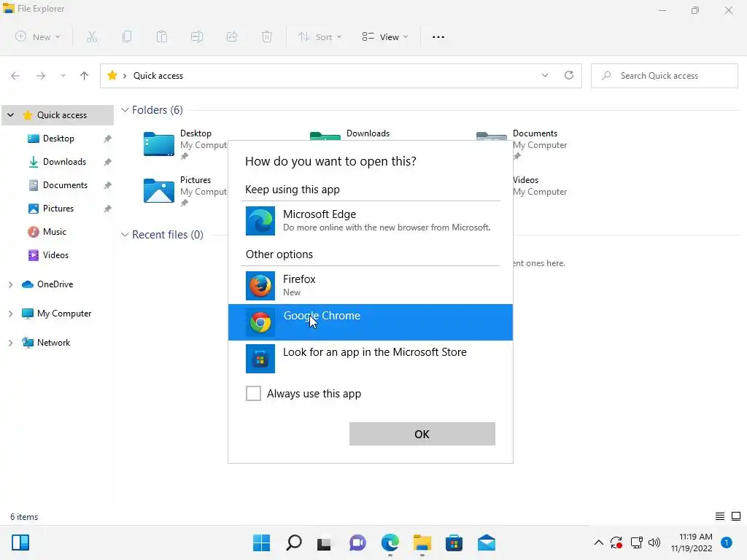747x560 pixels.
Task: Open the Documents folder label in Folders
Action: pos(535,133)
